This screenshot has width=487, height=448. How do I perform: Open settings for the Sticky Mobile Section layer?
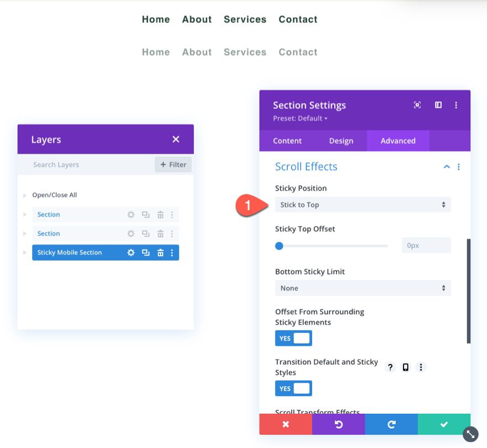(x=131, y=252)
